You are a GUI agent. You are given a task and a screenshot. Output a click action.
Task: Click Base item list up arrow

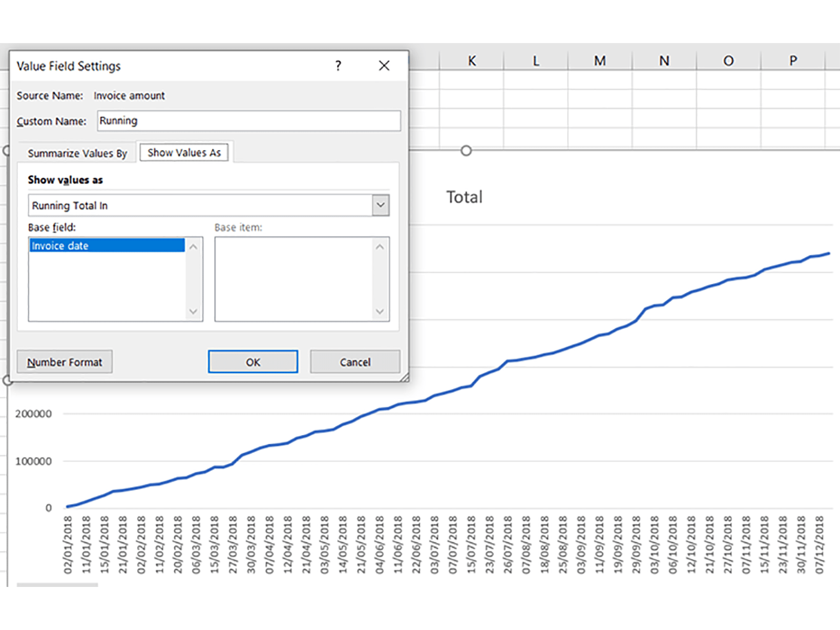[380, 247]
